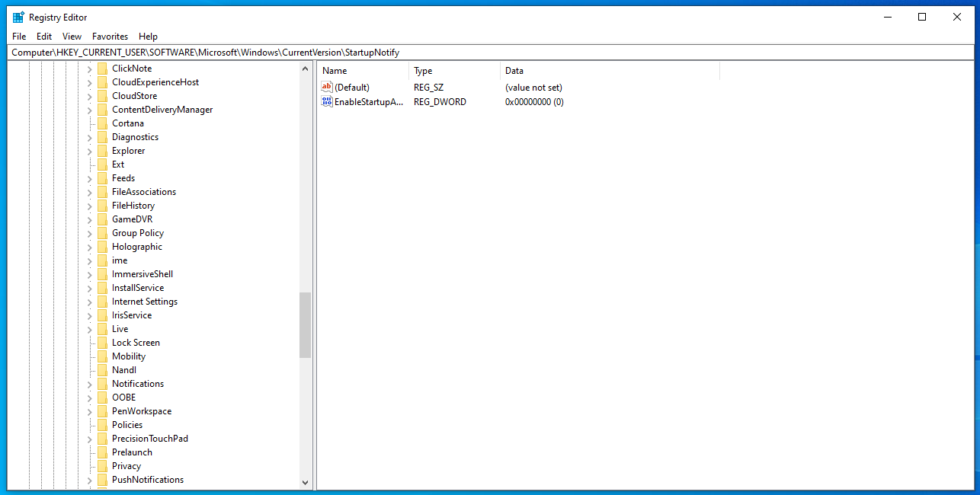Screen dimensions: 980x495
Task: Select the EnableStartupA... value name
Action: tap(369, 102)
